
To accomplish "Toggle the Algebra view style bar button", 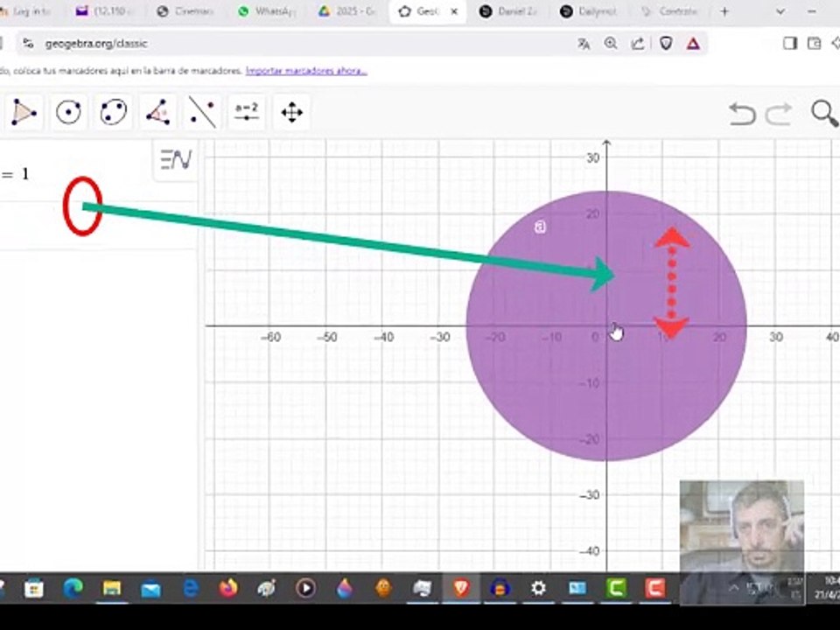I will (176, 159).
